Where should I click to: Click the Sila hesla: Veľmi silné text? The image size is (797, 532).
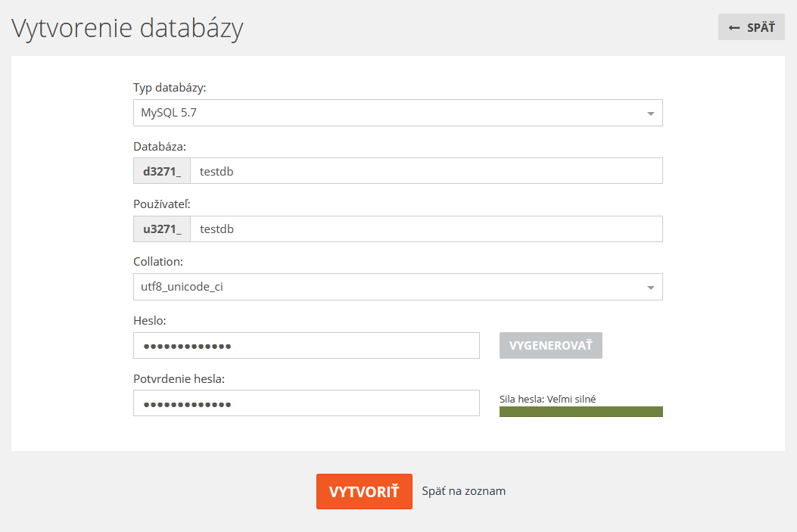[x=547, y=399]
